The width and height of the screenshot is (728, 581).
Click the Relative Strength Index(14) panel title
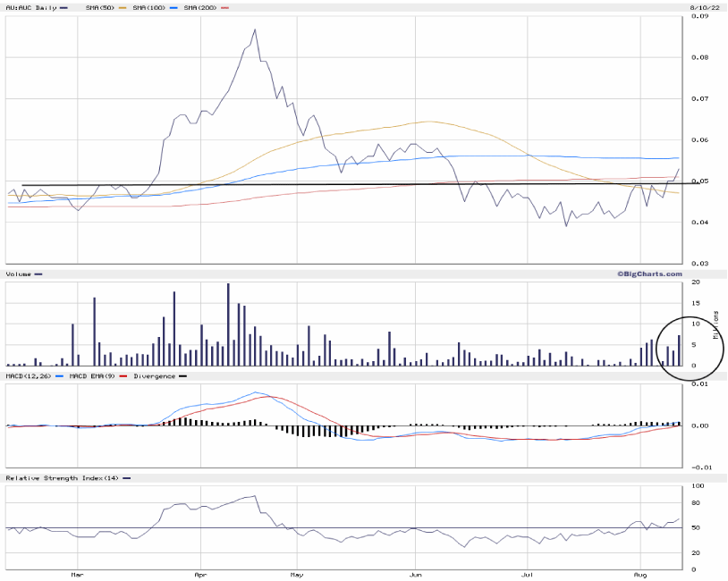click(62, 478)
